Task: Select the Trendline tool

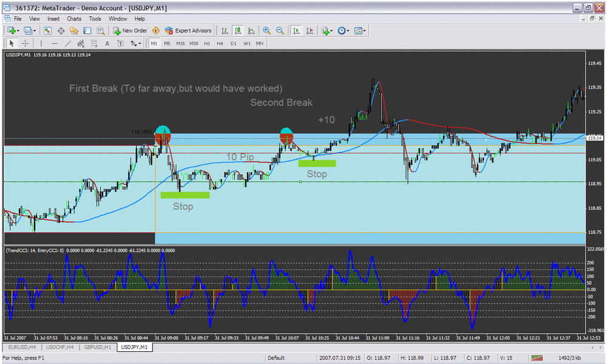Action: [67, 43]
